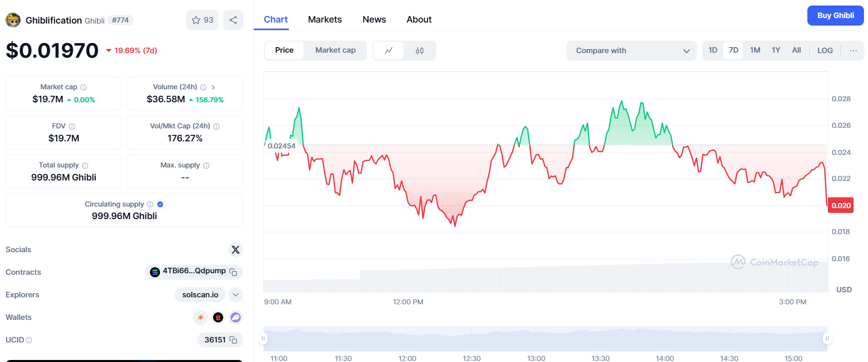
Task: Click the Solana chain icon in contract
Action: coord(155,272)
